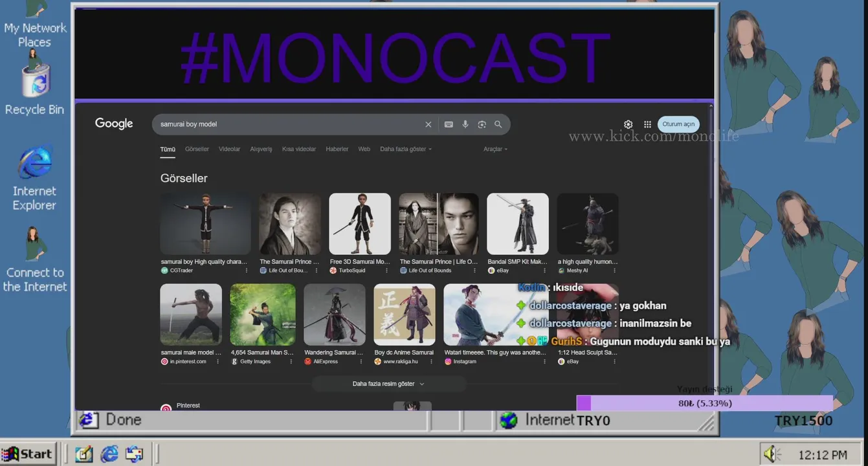Viewport: 868px width, 466px height.
Task: Click the Yayın desteği progress bar
Action: (x=704, y=403)
